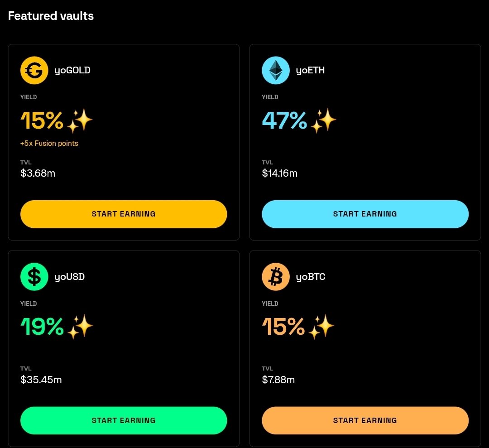
Task: Click the +5x Fusion points label
Action: [x=49, y=144]
